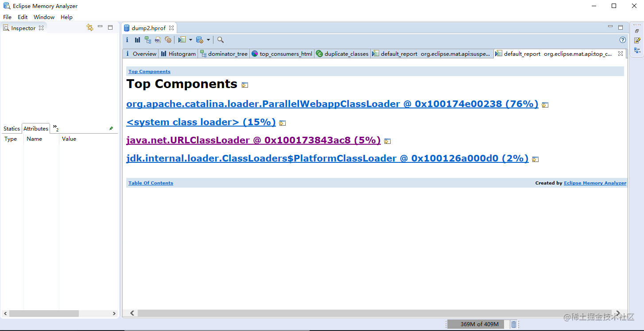Image resolution: width=644 pixels, height=331 pixels.
Task: Open the Edit menu
Action: (23, 17)
